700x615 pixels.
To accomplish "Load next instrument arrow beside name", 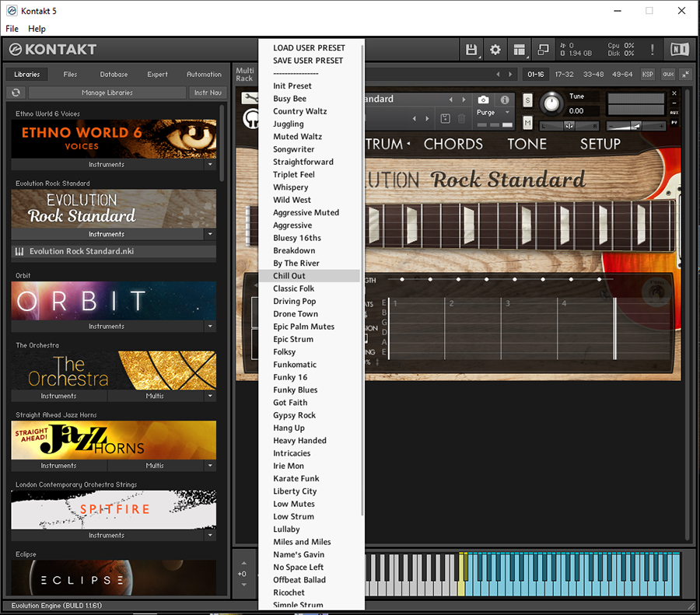I will pyautogui.click(x=464, y=100).
